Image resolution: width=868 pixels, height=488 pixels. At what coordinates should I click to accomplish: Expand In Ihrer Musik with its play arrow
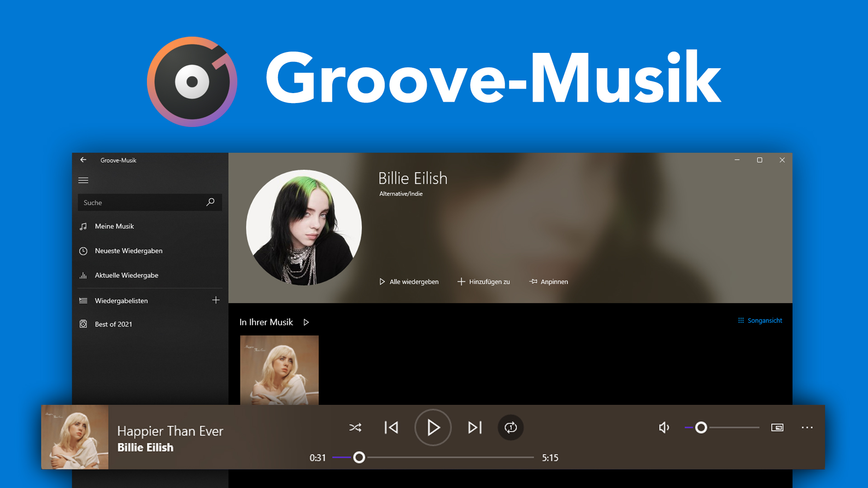pyautogui.click(x=306, y=322)
